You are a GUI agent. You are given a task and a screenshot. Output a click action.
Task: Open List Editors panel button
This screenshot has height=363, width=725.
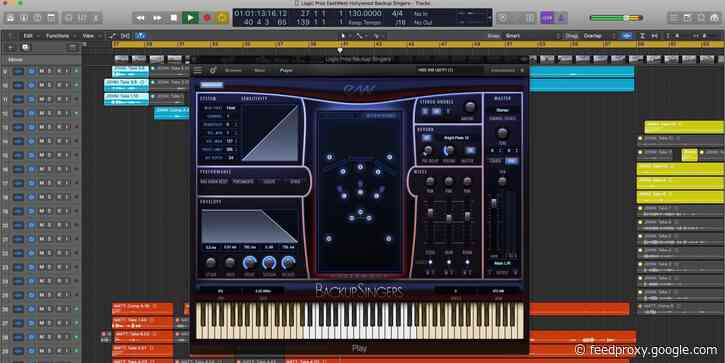[x=675, y=18]
